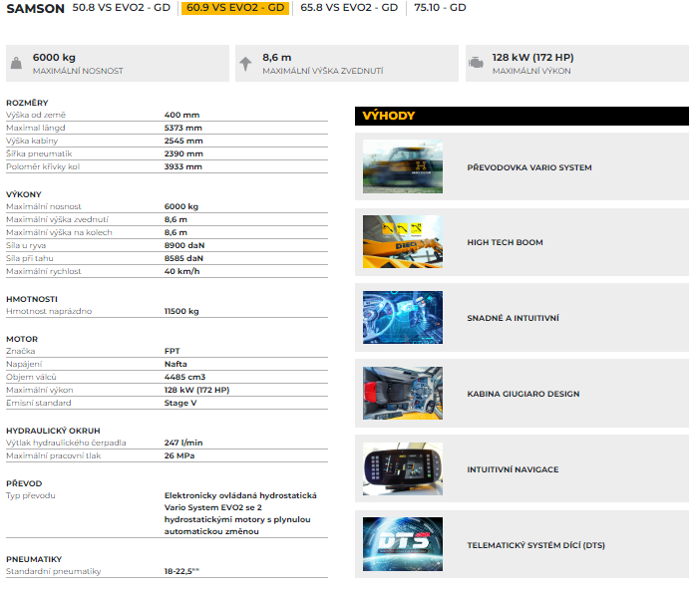Click the SAMSON series heading
The width and height of the screenshot is (700, 597).
36,9
